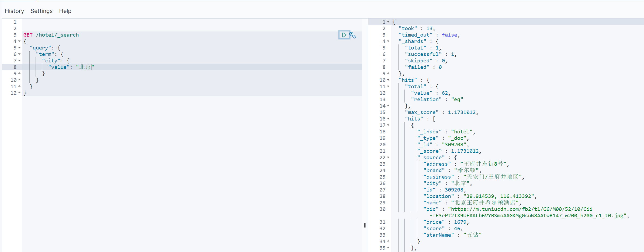Click the "timed_out" : false line

pyautogui.click(x=429, y=35)
